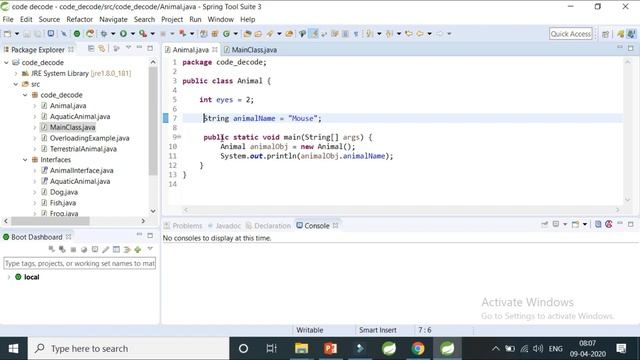This screenshot has width=640, height=360.
Task: Click Open Browser in Boot Dashboard toolbar
Action: 84,249
